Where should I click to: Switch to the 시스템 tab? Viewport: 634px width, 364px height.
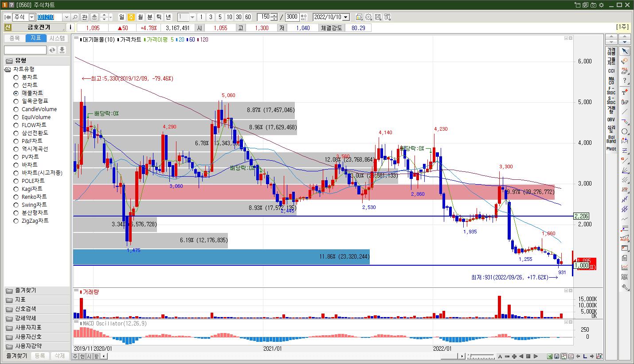coord(57,39)
